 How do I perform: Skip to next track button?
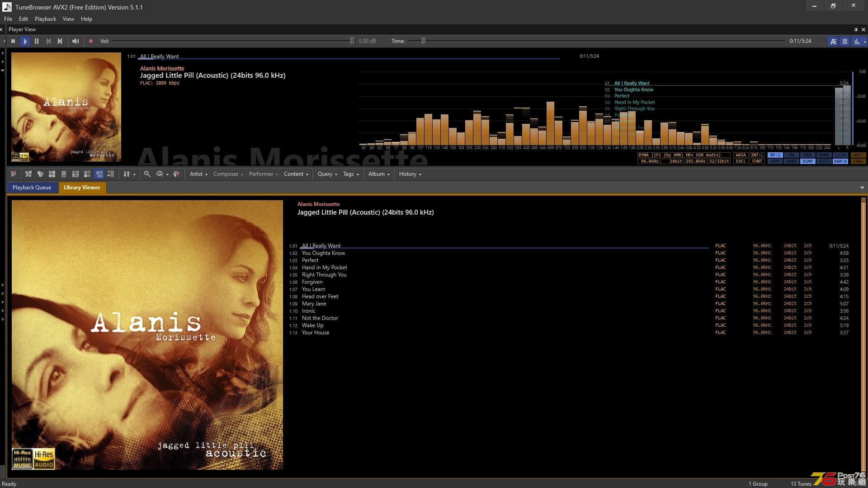tap(60, 41)
